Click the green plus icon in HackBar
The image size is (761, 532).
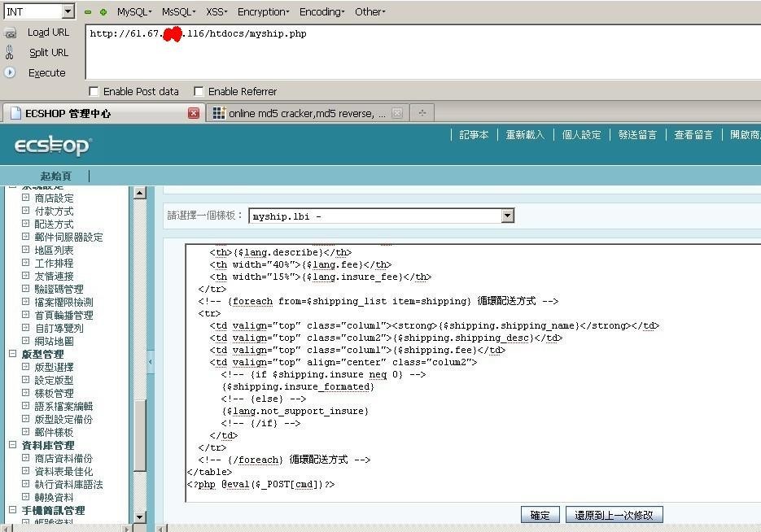pyautogui.click(x=103, y=12)
